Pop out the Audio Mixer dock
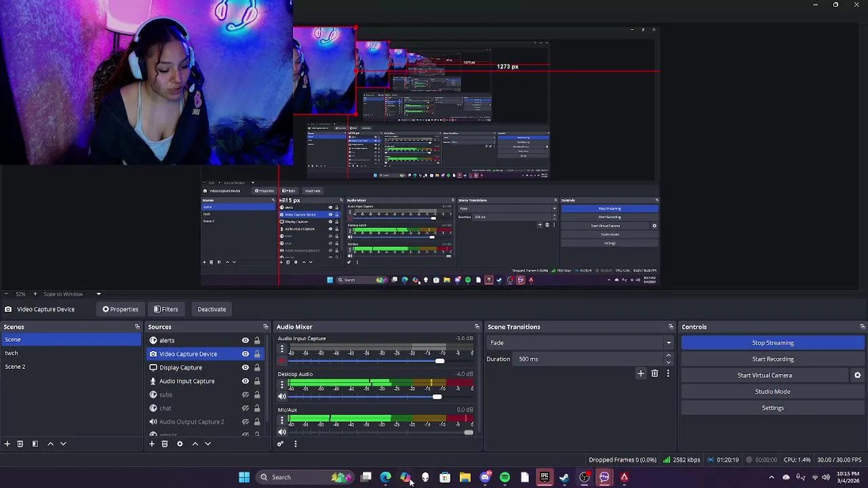 477,327
